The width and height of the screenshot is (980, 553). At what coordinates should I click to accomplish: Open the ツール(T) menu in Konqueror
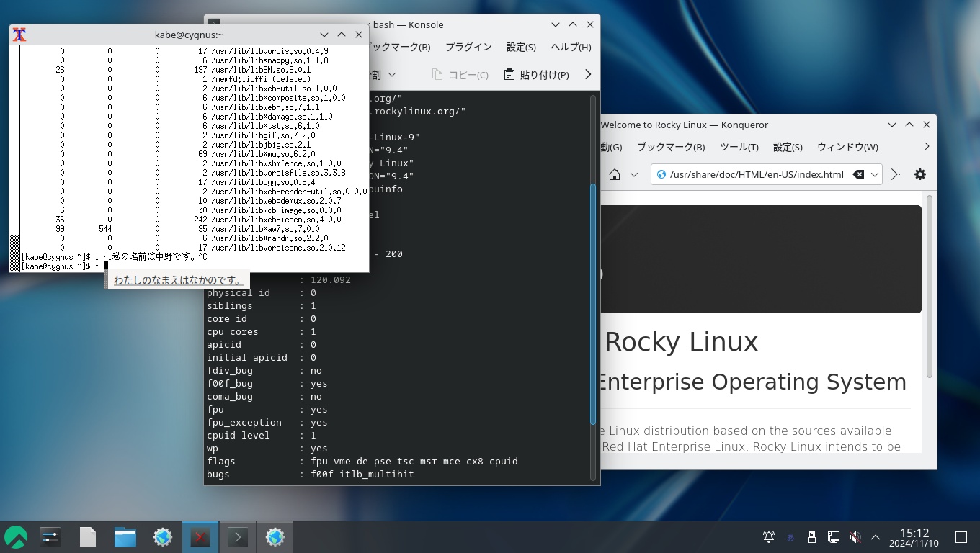point(739,147)
